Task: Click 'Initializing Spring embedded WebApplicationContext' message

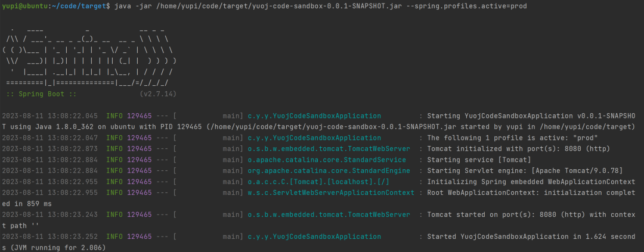Action: pyautogui.click(x=531, y=182)
